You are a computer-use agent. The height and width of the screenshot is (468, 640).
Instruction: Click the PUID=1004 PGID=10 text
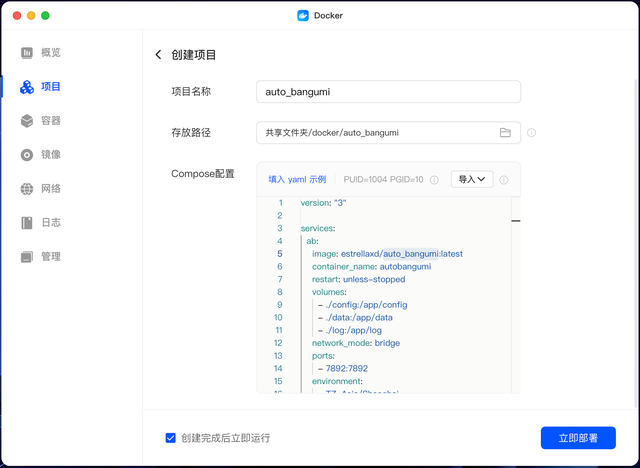point(383,180)
